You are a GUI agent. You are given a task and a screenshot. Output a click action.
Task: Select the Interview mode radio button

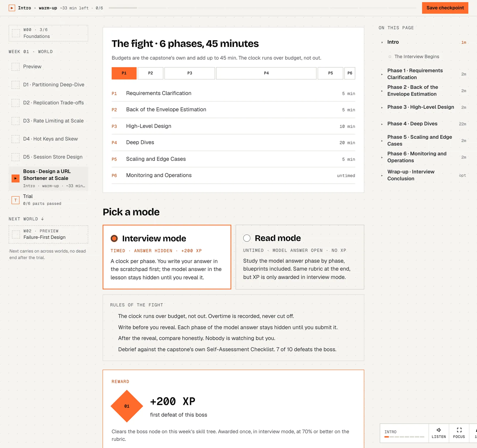(114, 238)
